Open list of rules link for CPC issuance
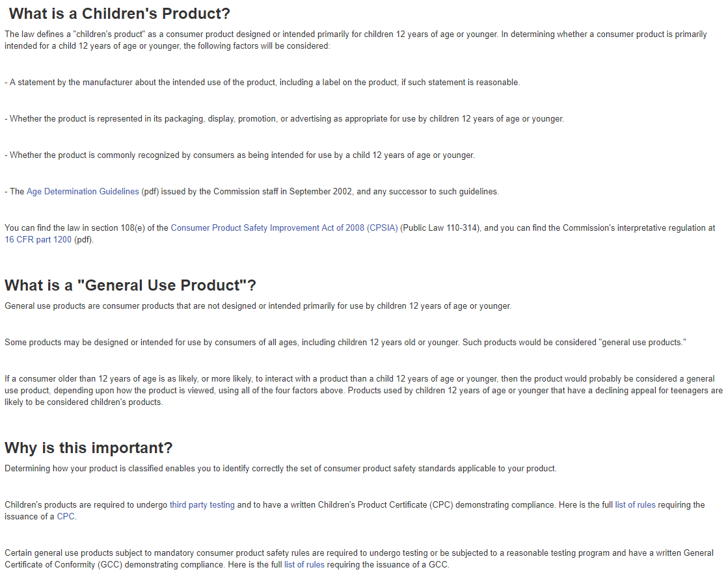 point(635,505)
